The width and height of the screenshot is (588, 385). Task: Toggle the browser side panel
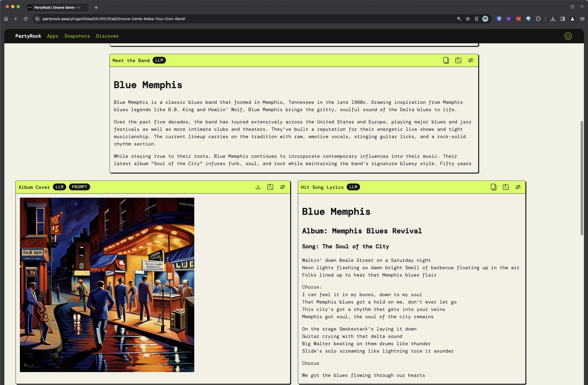tap(562, 19)
